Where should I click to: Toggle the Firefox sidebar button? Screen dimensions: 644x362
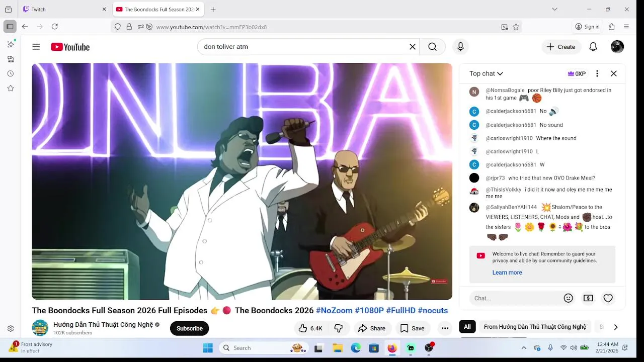click(x=10, y=27)
